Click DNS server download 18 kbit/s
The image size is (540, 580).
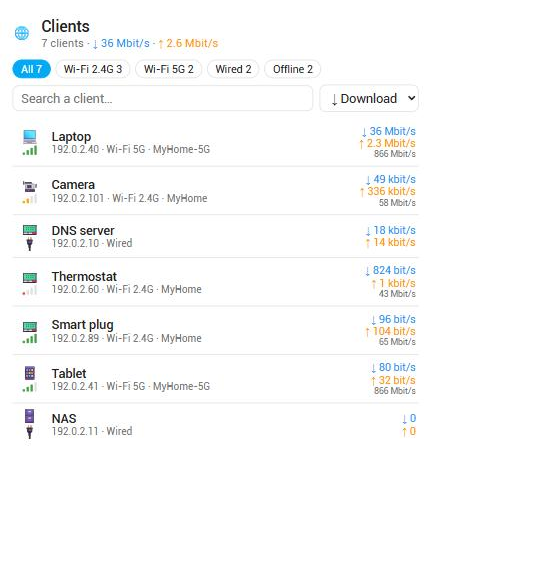(390, 230)
